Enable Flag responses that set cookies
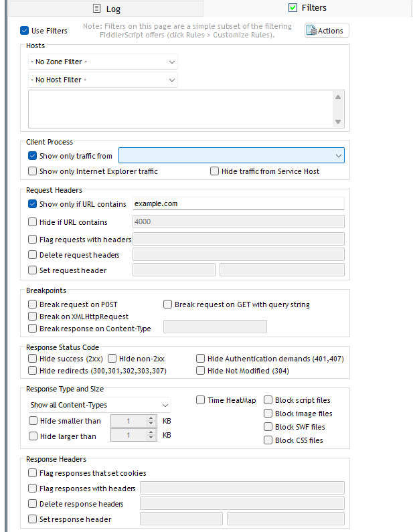The width and height of the screenshot is (413, 532). 33,473
